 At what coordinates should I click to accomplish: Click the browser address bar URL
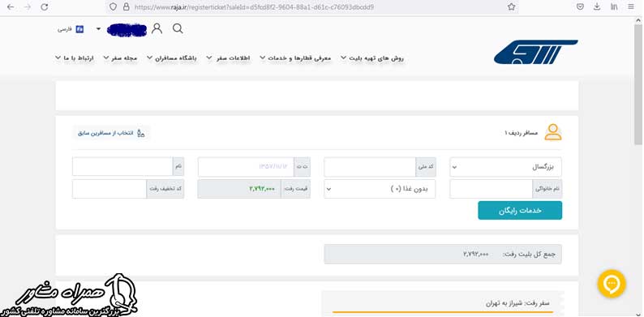pyautogui.click(x=254, y=7)
